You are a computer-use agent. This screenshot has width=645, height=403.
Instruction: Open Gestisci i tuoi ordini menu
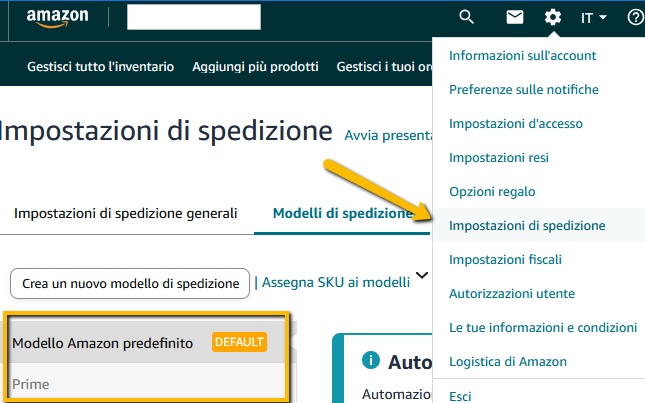pos(384,67)
